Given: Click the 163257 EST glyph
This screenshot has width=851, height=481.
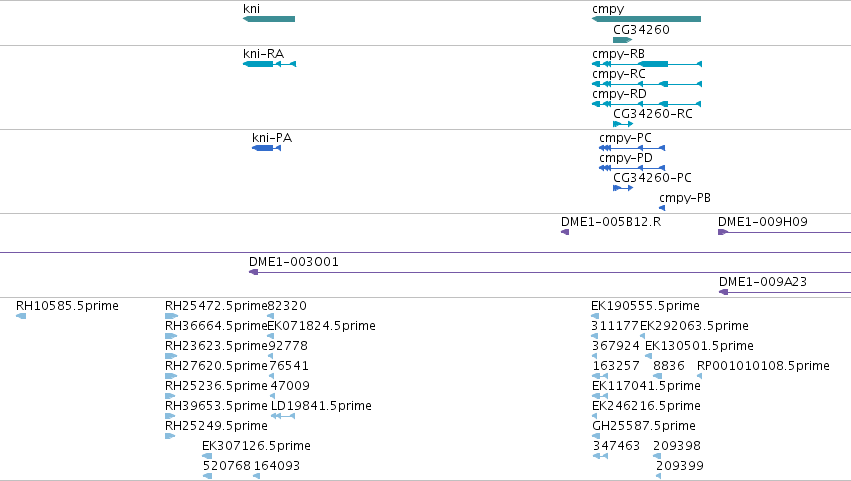Looking at the screenshot, I should tap(600, 376).
